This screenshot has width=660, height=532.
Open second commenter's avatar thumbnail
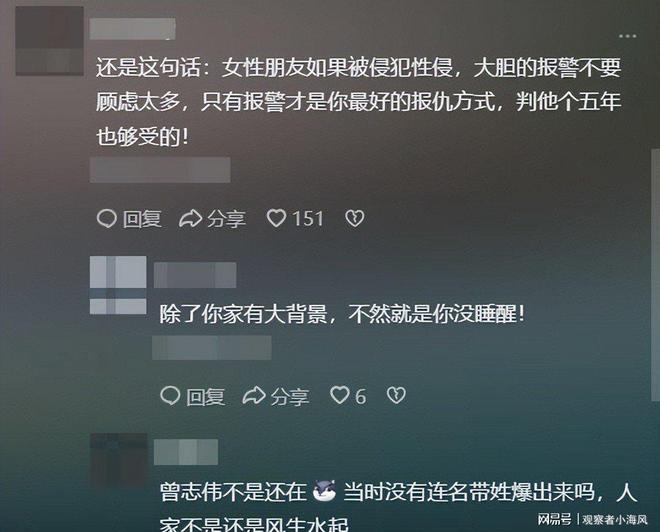pyautogui.click(x=118, y=285)
